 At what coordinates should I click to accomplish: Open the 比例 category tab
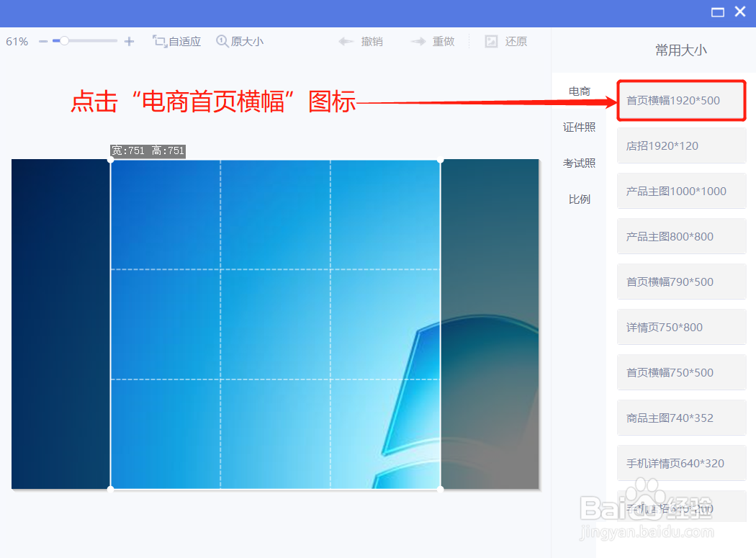(579, 199)
